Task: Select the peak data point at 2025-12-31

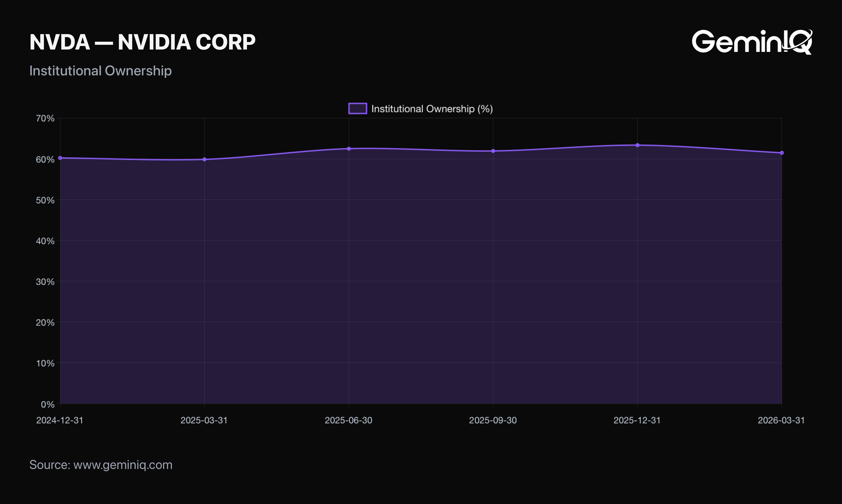Action: (x=637, y=145)
